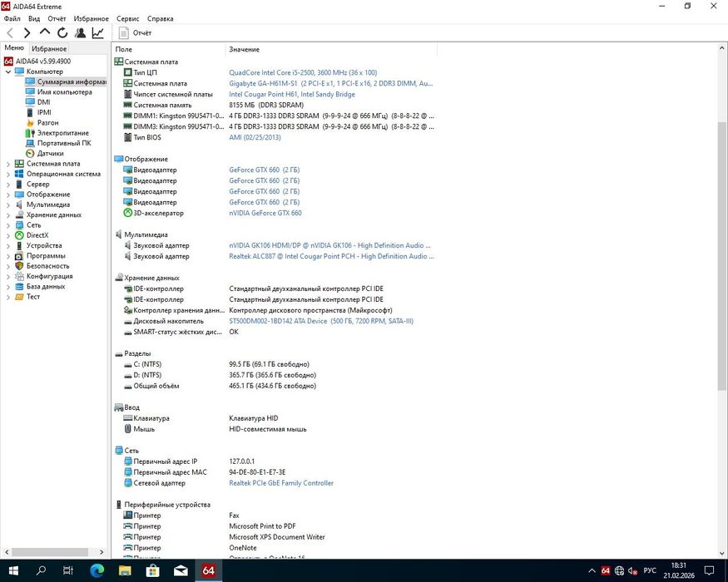Screen dimensions: 728x582
Task: Expand the Сервер tree node
Action: click(x=7, y=185)
